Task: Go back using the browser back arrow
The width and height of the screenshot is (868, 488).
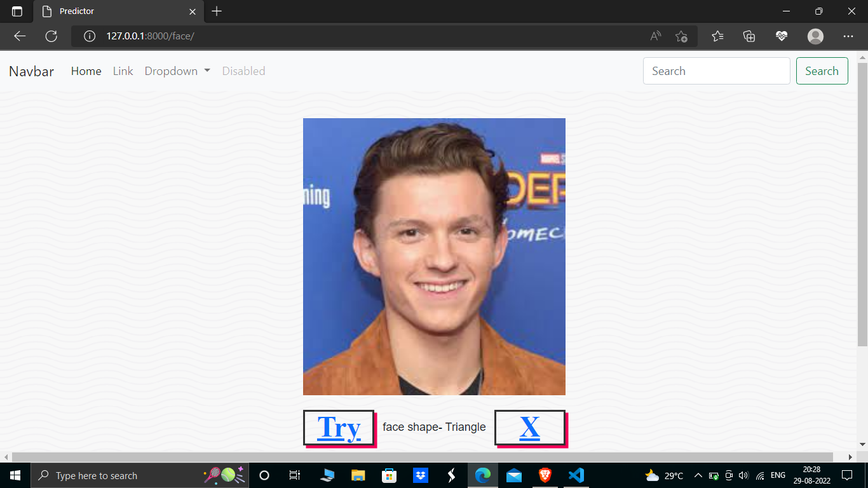Action: (20, 36)
